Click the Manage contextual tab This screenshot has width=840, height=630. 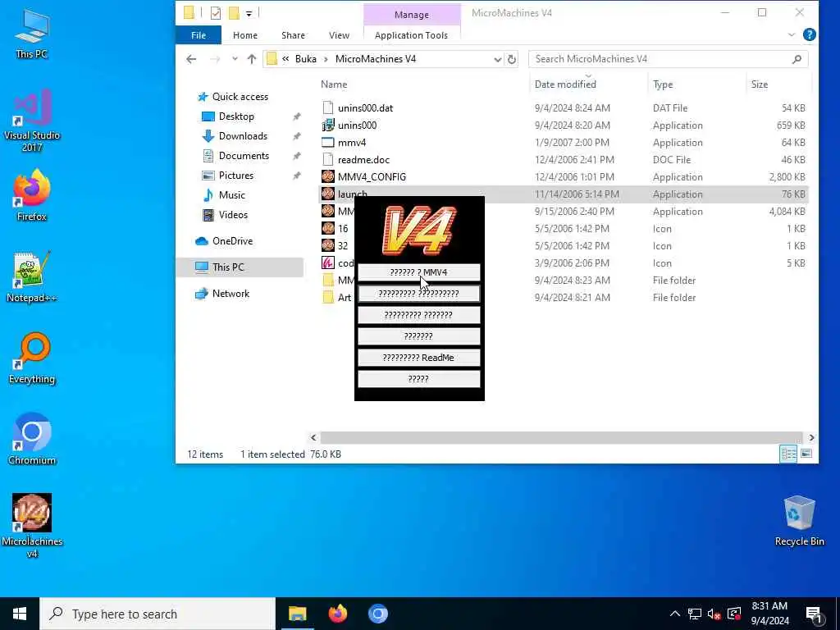(412, 15)
